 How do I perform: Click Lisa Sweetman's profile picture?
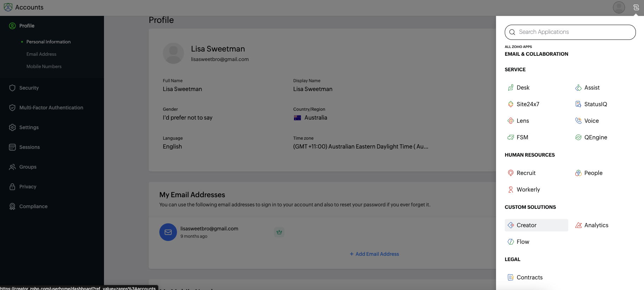point(173,53)
